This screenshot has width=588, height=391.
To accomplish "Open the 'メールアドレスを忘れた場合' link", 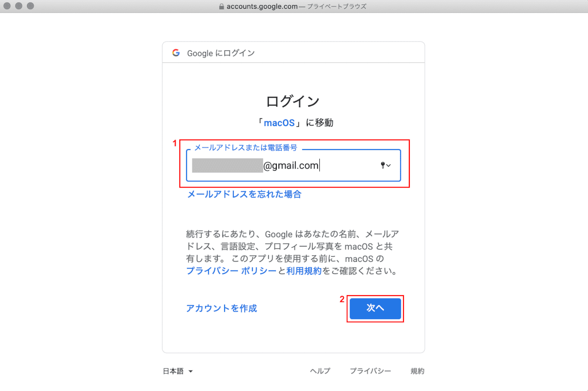I will [x=245, y=194].
